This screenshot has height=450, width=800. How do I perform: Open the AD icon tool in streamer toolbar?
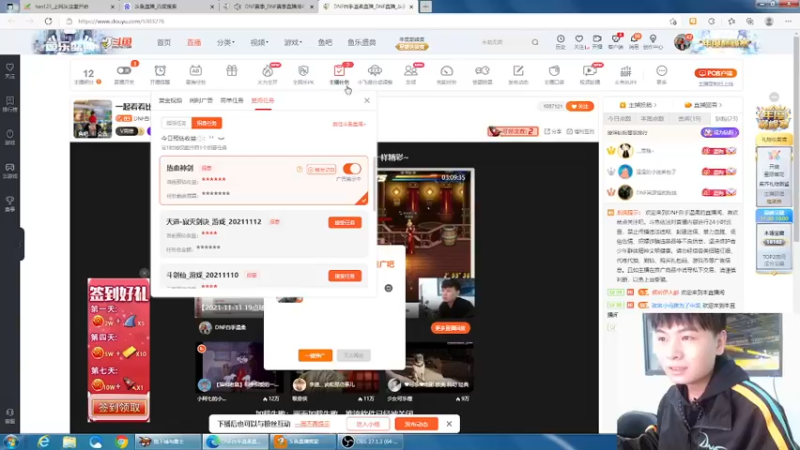pyautogui.click(x=195, y=70)
